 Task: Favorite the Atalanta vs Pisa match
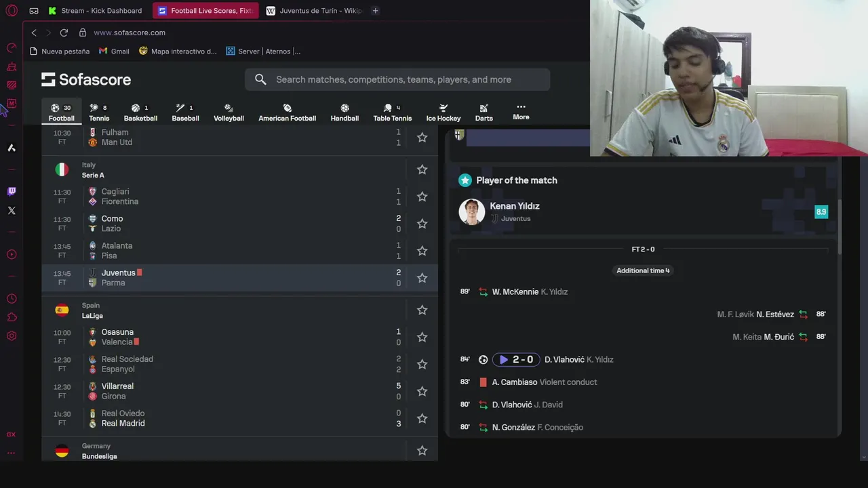point(422,251)
